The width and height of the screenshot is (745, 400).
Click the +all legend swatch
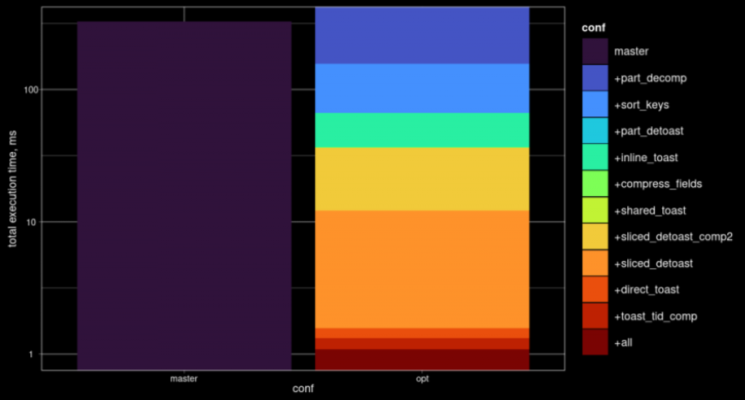(x=596, y=343)
